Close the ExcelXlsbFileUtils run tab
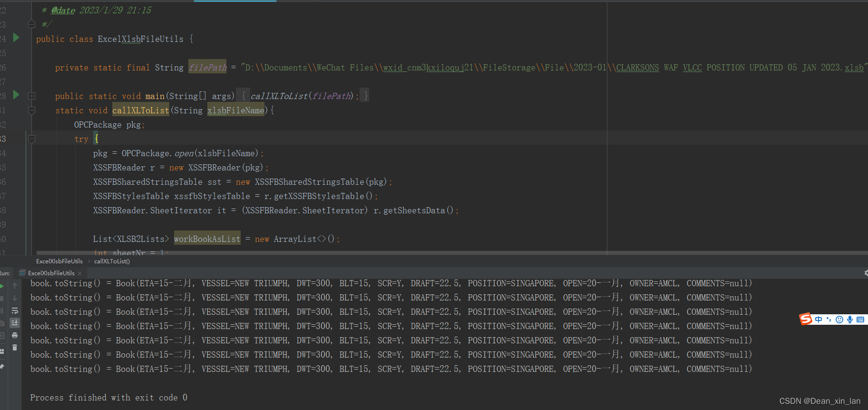The image size is (868, 410). tap(80, 273)
